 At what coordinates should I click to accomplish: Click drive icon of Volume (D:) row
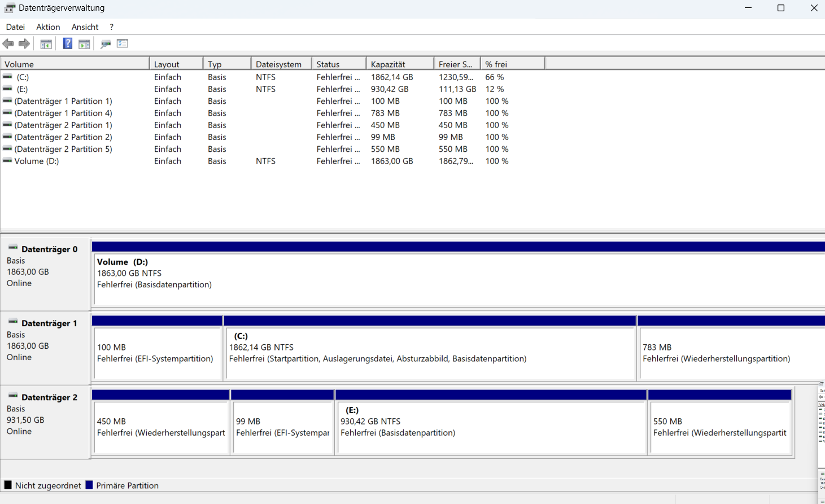click(7, 161)
